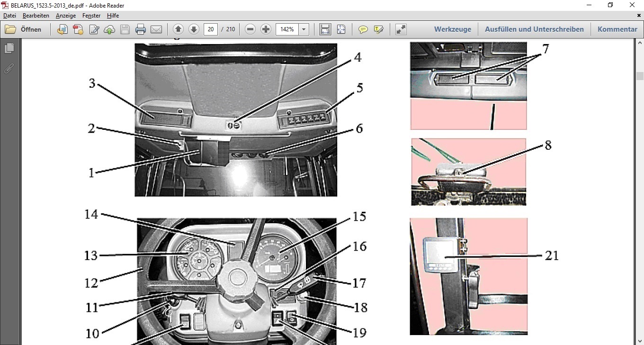Go to previous page arrow
This screenshot has height=345, width=644.
pyautogui.click(x=178, y=29)
